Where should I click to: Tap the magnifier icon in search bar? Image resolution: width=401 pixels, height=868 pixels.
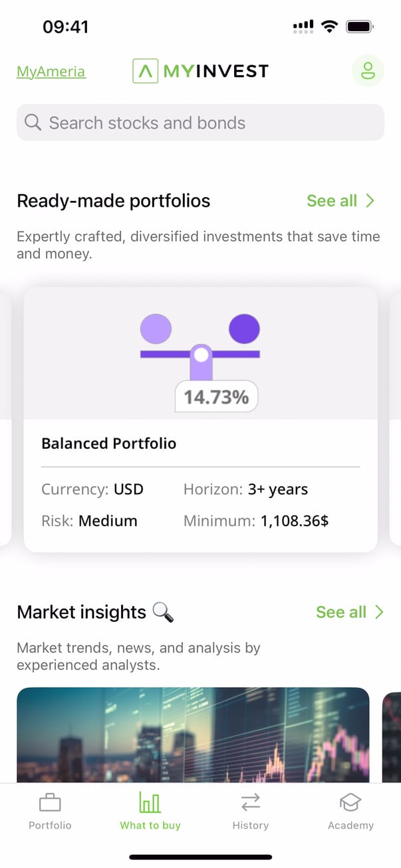[33, 122]
